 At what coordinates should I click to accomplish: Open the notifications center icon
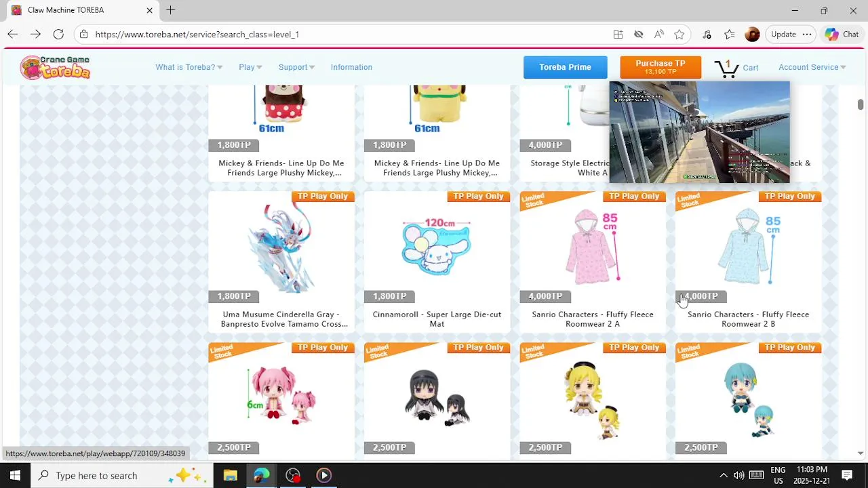(847, 475)
